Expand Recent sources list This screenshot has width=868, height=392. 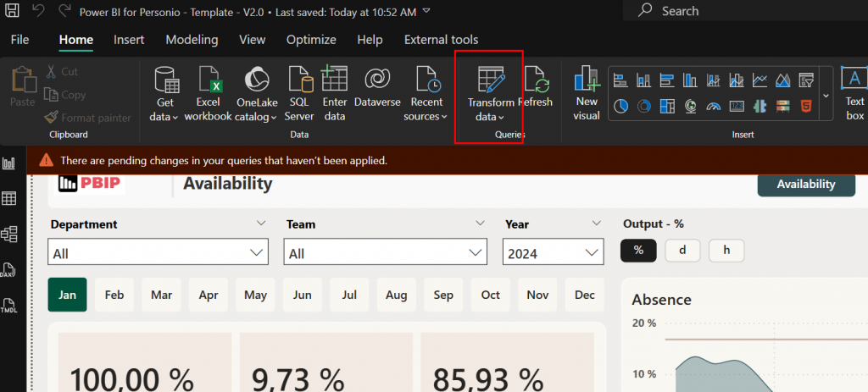pyautogui.click(x=426, y=93)
